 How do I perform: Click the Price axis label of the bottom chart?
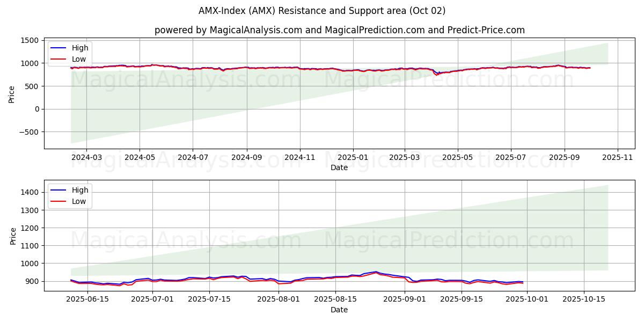pyautogui.click(x=13, y=236)
